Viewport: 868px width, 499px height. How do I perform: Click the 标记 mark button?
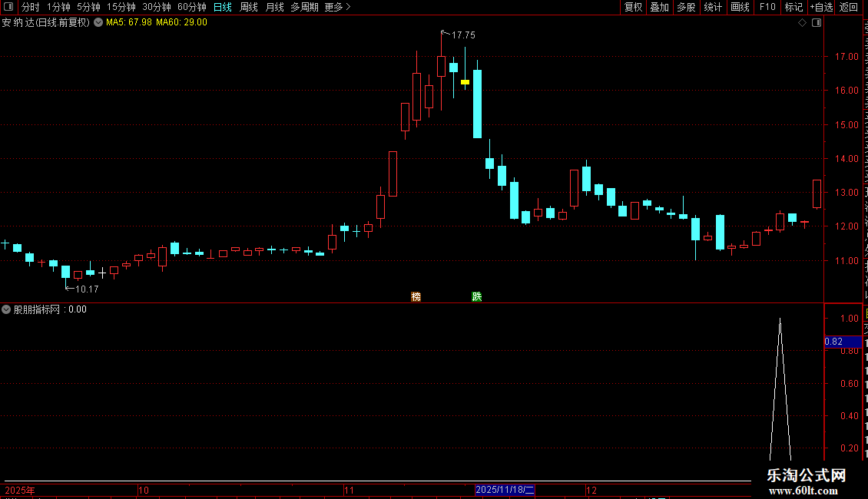[793, 7]
